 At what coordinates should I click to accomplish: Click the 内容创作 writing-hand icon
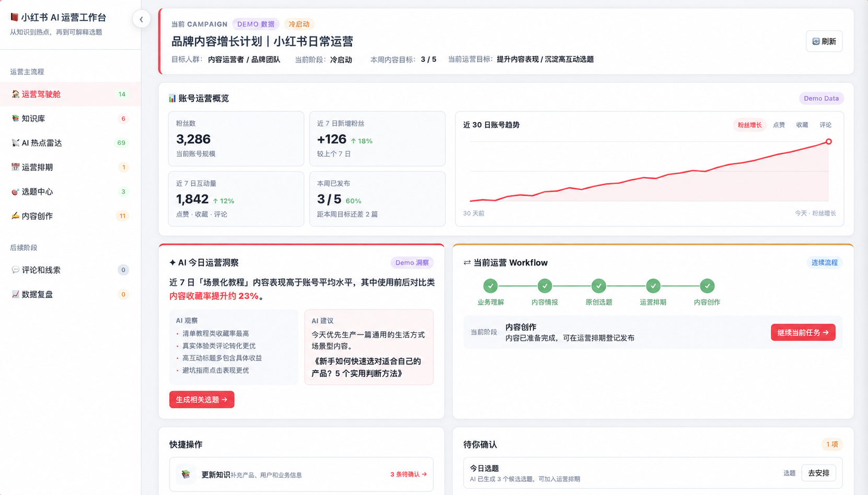click(15, 216)
